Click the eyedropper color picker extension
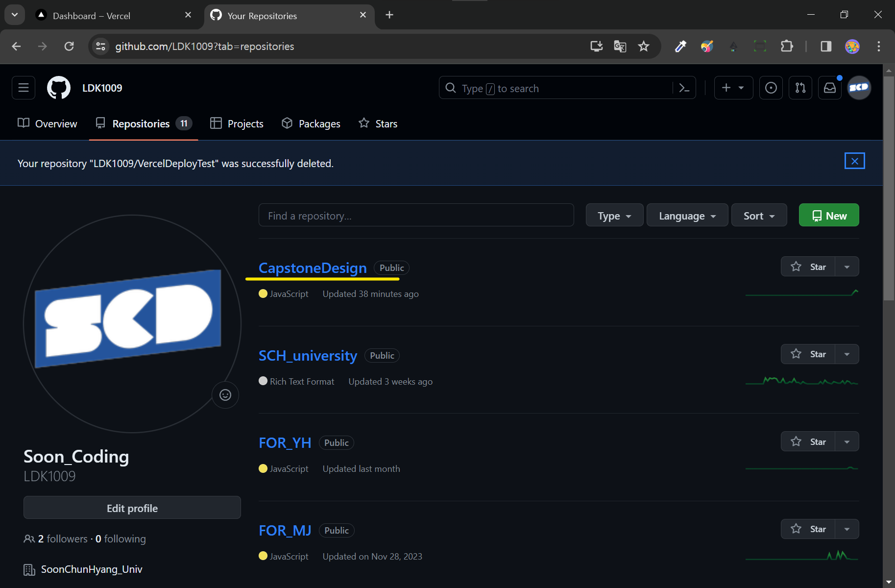This screenshot has height=588, width=895. 680,46
